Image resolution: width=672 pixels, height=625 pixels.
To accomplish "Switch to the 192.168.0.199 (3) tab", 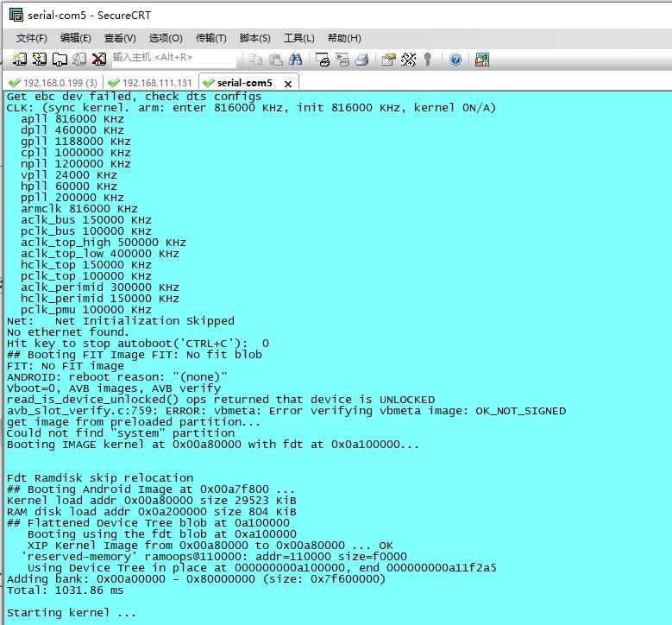I will (54, 83).
